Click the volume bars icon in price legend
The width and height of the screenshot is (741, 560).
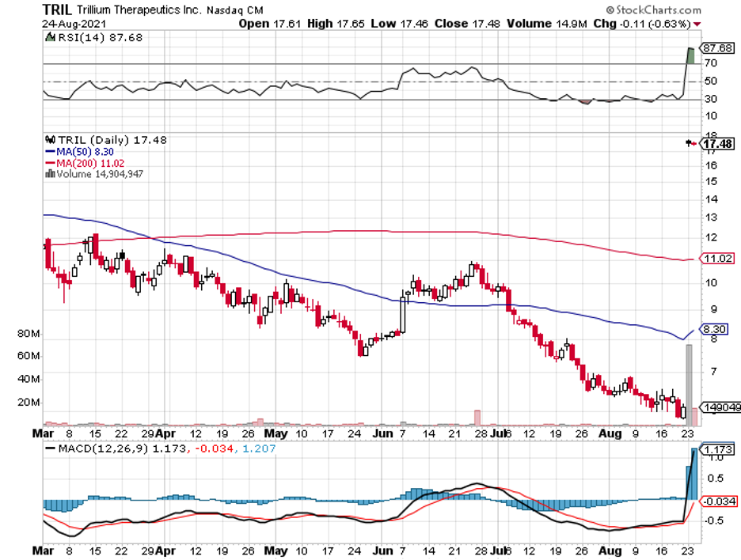coord(51,173)
